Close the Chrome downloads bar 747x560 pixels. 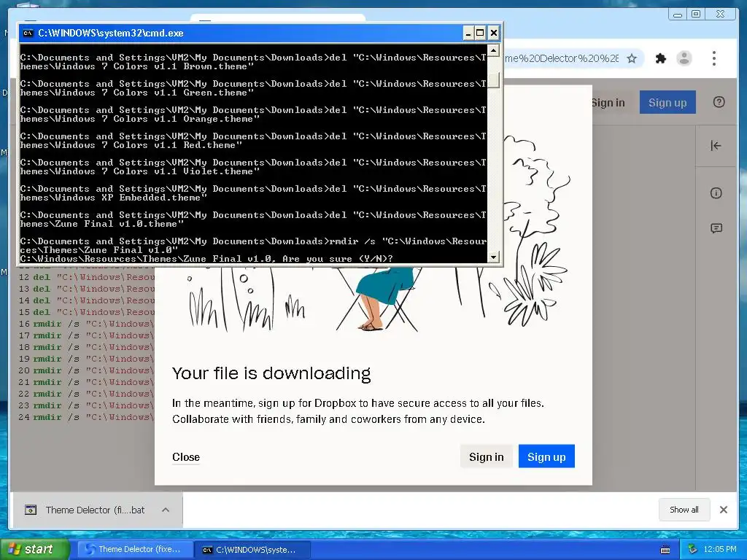coord(723,510)
